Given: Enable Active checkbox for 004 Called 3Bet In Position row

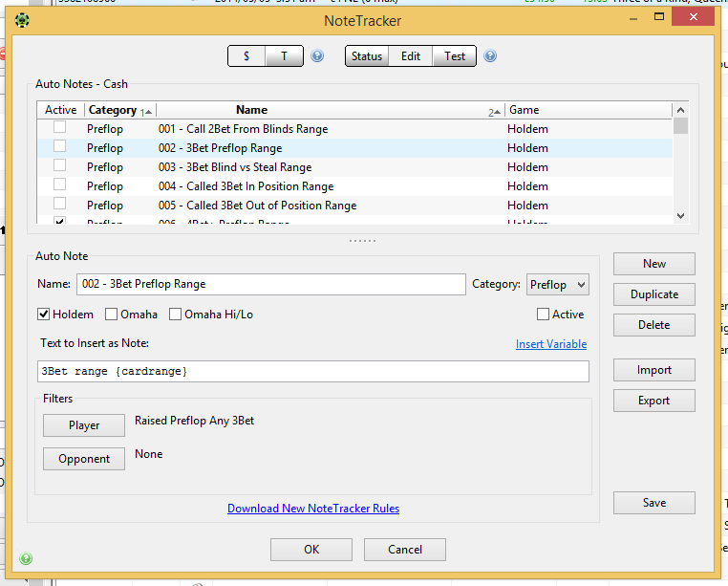Looking at the screenshot, I should click(x=59, y=184).
